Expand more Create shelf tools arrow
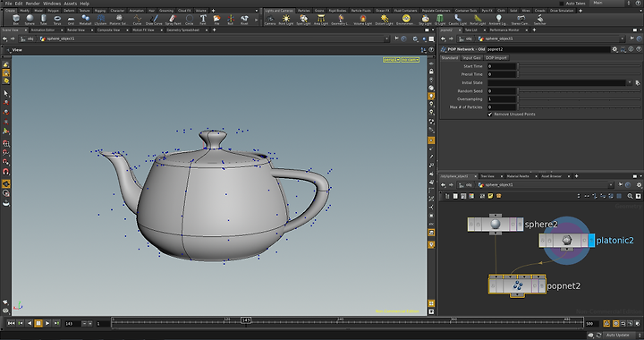This screenshot has height=340, width=644. pyautogui.click(x=257, y=20)
